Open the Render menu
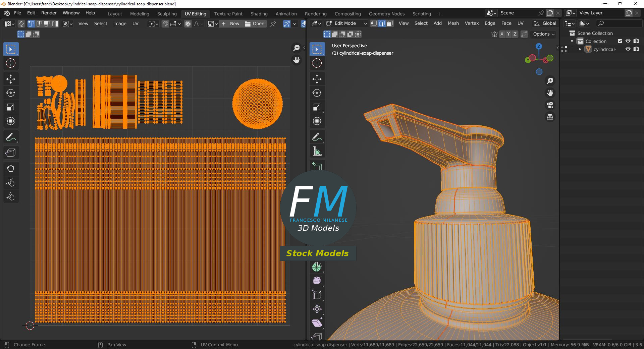 tap(49, 13)
